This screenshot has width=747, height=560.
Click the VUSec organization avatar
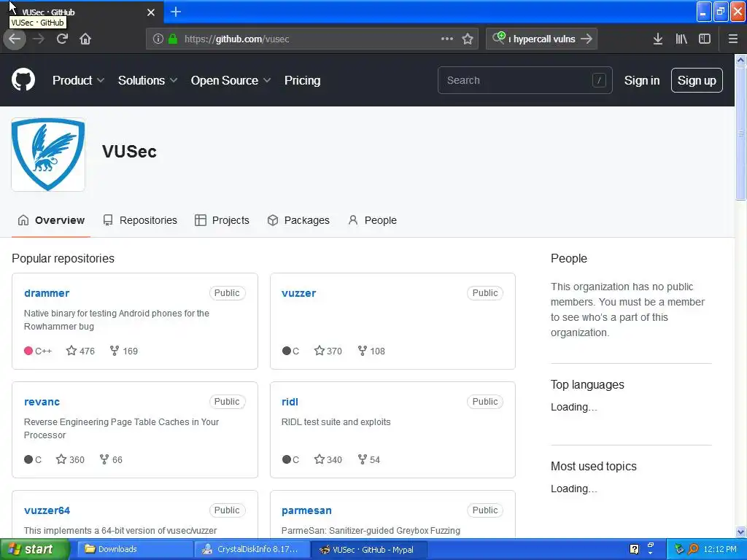click(x=48, y=155)
